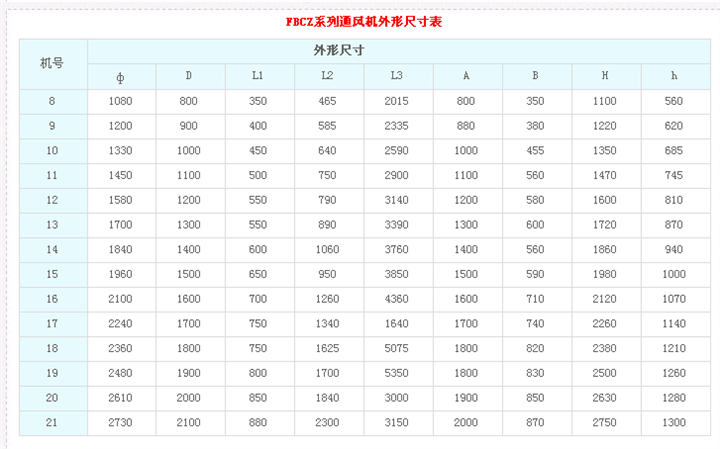Click the '745' h value

coord(674,175)
